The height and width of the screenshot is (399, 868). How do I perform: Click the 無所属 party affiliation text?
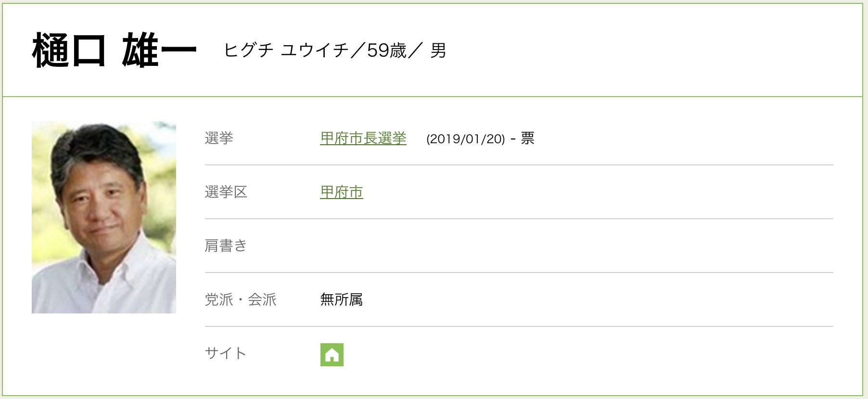342,300
